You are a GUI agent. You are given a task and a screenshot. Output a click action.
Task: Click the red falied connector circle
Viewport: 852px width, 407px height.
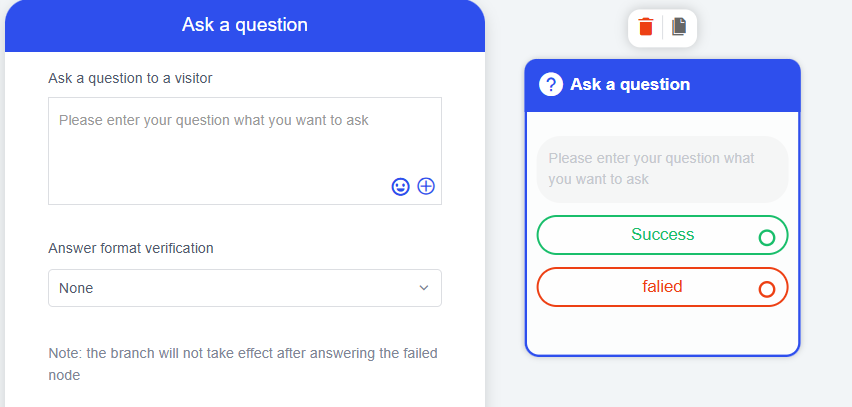click(x=767, y=290)
